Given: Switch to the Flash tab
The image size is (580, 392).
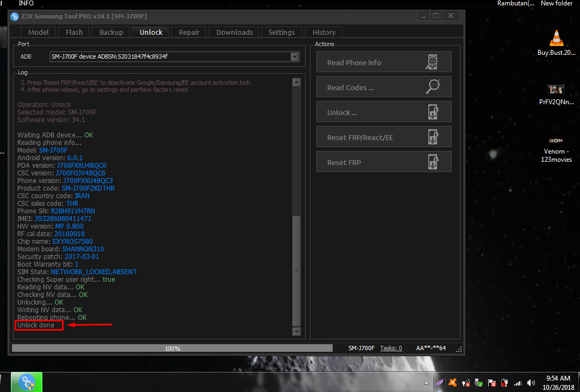Looking at the screenshot, I should tap(74, 32).
